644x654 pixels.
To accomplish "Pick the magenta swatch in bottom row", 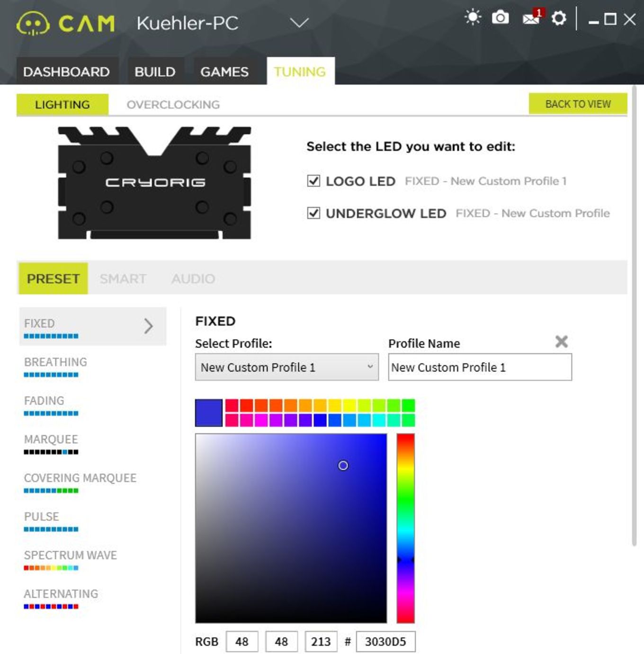I will [x=261, y=420].
